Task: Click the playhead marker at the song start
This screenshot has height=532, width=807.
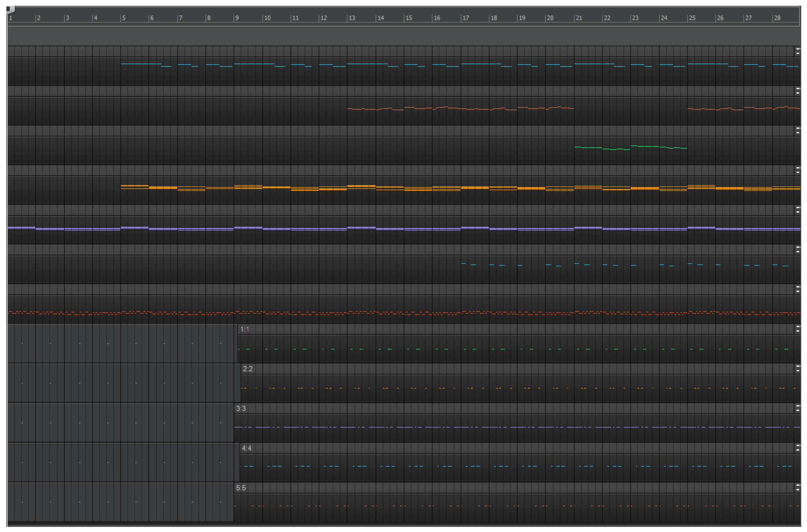Action: (x=10, y=10)
